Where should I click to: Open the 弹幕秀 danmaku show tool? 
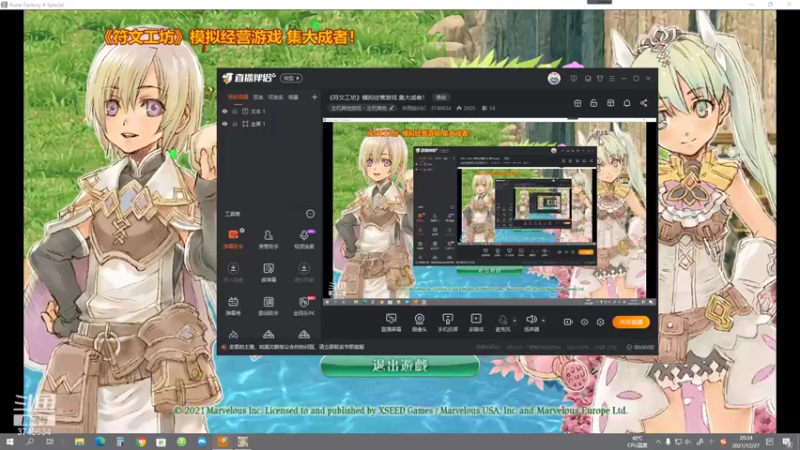(233, 306)
